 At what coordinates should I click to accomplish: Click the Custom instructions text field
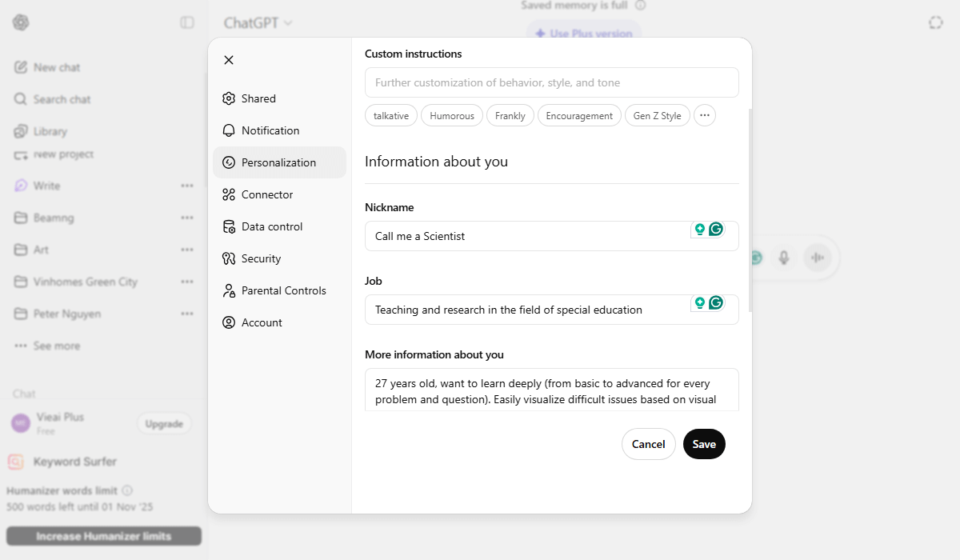pos(552,82)
